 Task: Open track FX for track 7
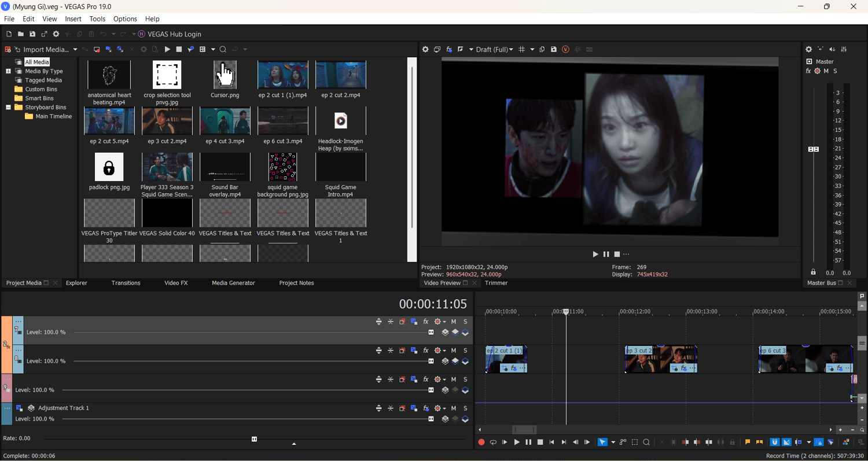(x=426, y=322)
